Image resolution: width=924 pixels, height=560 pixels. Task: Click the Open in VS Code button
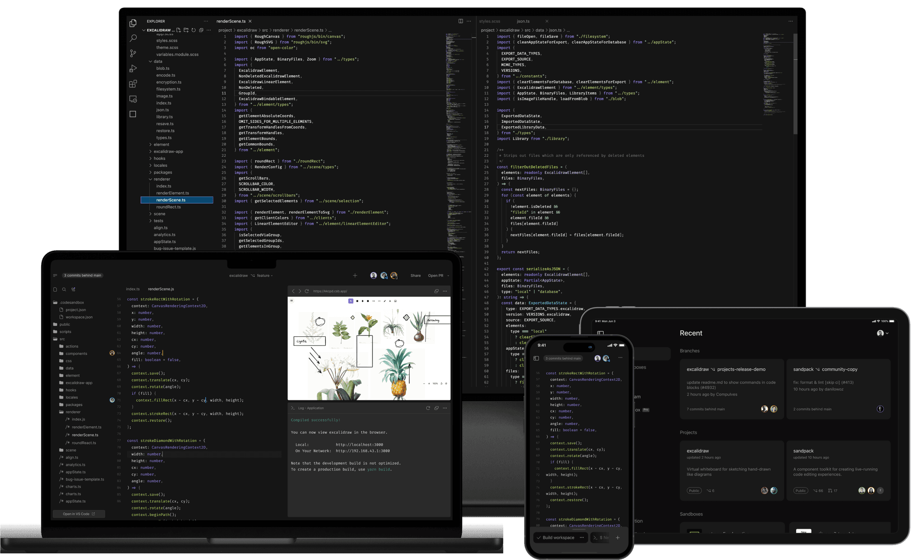pos(79,514)
